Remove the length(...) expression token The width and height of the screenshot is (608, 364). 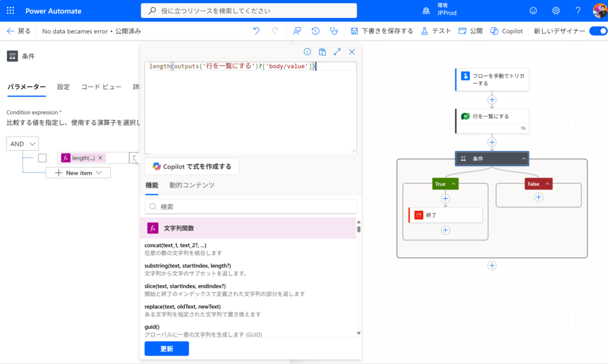pos(100,158)
